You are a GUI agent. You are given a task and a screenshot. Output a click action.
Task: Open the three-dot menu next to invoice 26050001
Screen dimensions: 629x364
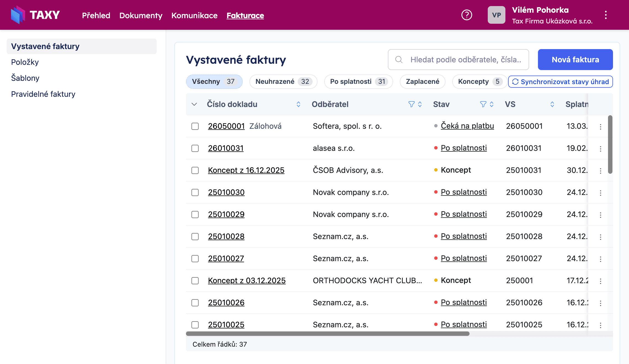pyautogui.click(x=601, y=126)
